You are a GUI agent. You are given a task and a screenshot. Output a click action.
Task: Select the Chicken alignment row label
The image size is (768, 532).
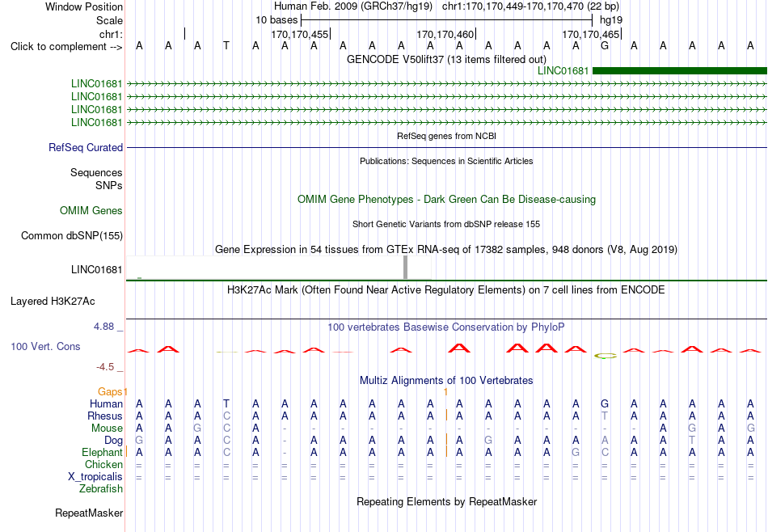pyautogui.click(x=103, y=464)
